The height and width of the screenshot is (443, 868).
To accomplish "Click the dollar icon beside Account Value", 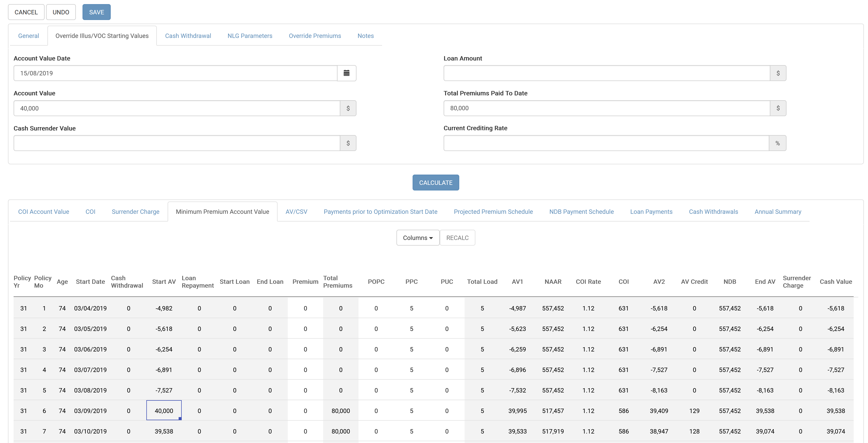I will click(348, 108).
